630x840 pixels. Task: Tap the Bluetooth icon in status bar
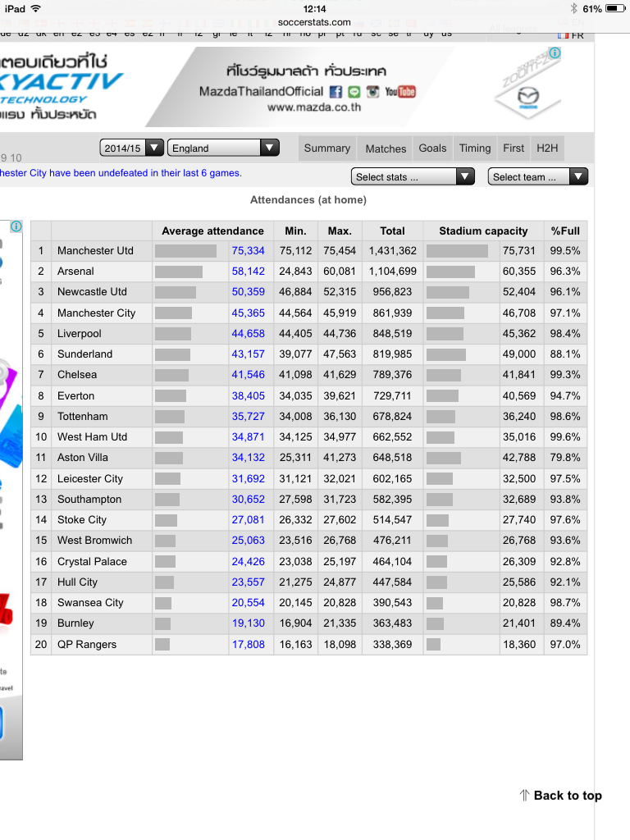point(573,8)
